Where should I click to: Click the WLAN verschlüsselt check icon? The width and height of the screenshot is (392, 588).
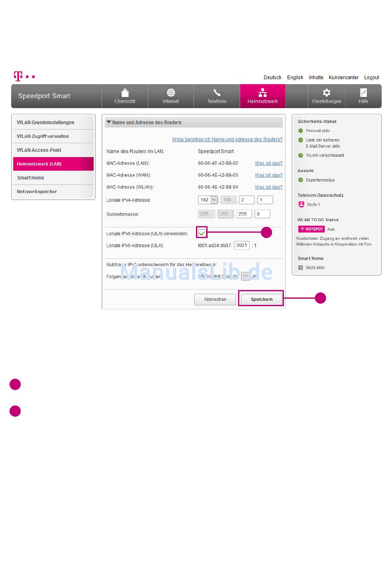[300, 156]
